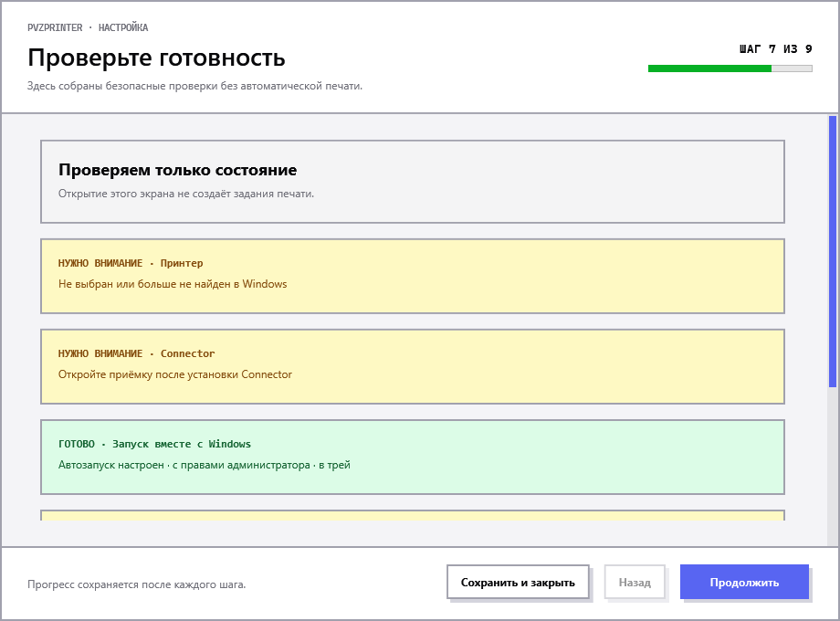This screenshot has height=621, width=840.
Task: Click the Автозапуск настроен status text
Action: coord(205,465)
